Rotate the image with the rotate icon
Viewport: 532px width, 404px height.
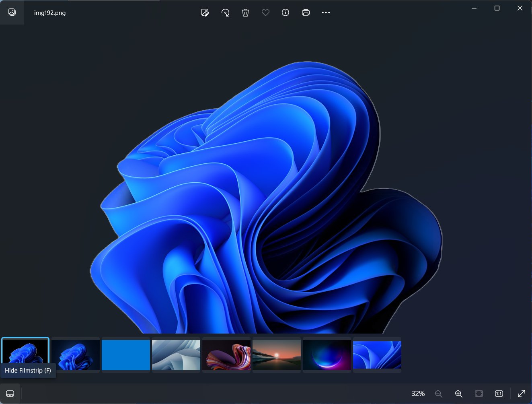[225, 12]
